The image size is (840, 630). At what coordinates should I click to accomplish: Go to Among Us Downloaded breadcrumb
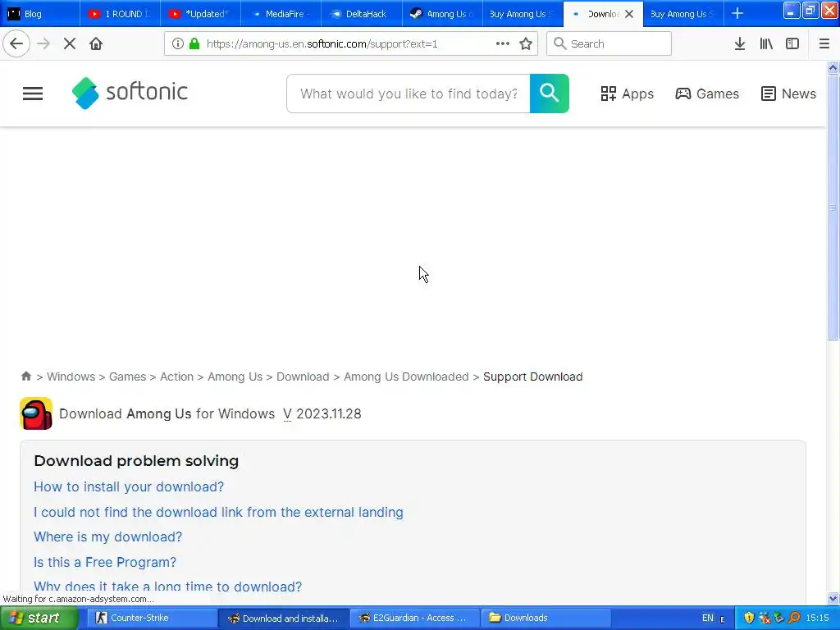(406, 377)
